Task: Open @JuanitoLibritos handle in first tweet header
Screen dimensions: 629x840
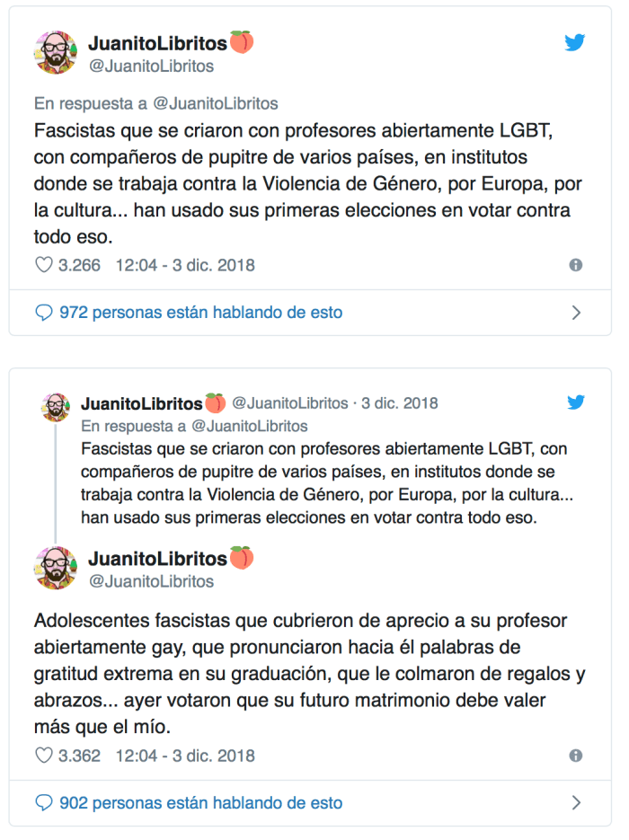Action: click(151, 66)
